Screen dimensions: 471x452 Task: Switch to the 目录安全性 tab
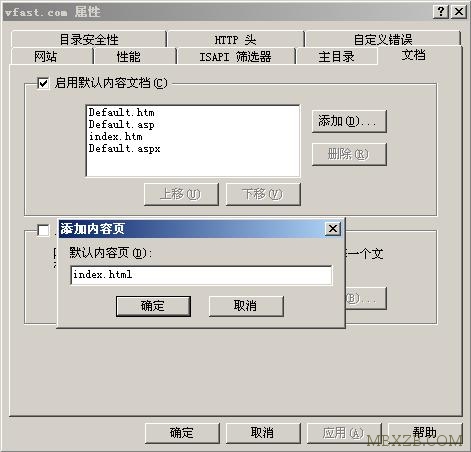(x=89, y=39)
